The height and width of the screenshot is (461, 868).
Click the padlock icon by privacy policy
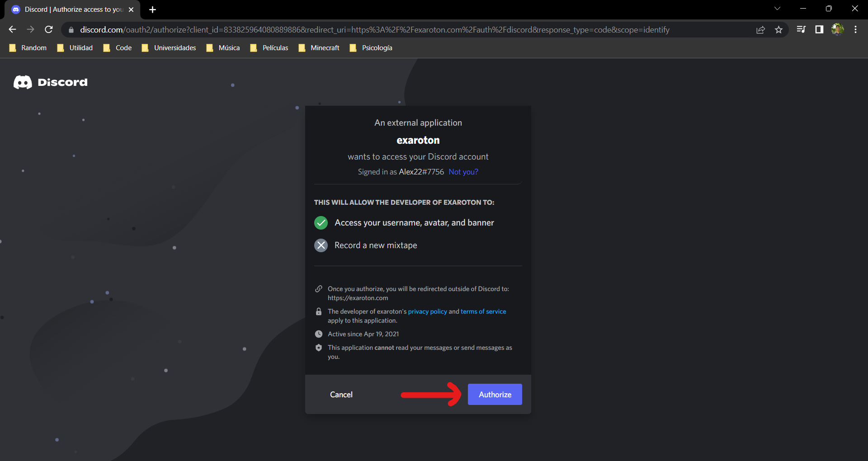click(319, 311)
